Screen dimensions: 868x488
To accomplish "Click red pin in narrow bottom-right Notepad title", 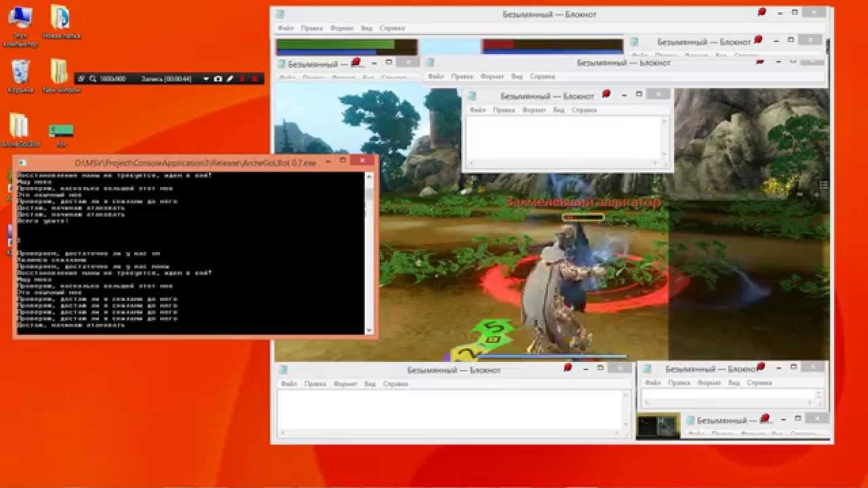I will pos(761,367).
